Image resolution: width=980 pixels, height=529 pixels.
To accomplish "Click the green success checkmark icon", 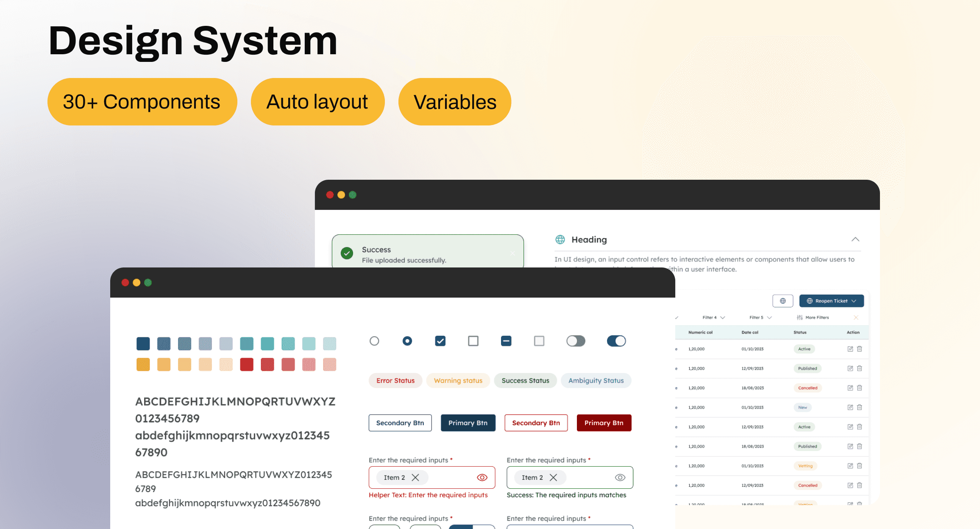I will (x=347, y=253).
